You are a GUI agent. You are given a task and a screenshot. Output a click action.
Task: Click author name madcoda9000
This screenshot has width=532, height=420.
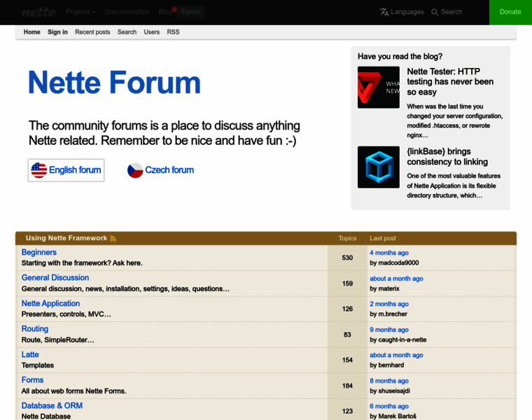(399, 263)
